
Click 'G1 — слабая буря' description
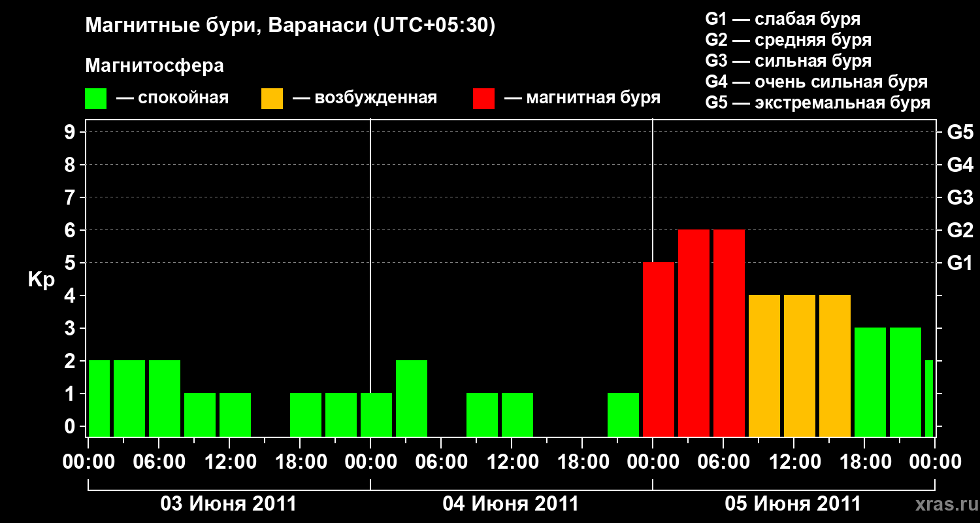[x=783, y=19]
